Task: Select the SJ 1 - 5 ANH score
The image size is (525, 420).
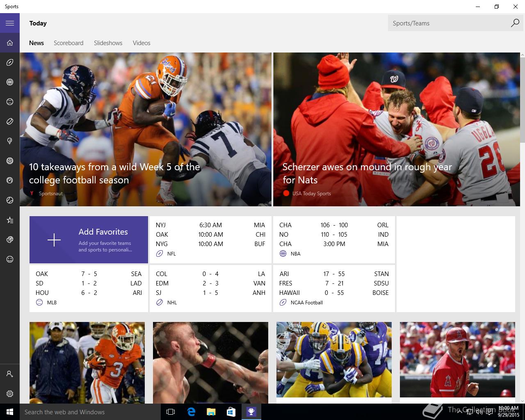Action: click(x=210, y=293)
